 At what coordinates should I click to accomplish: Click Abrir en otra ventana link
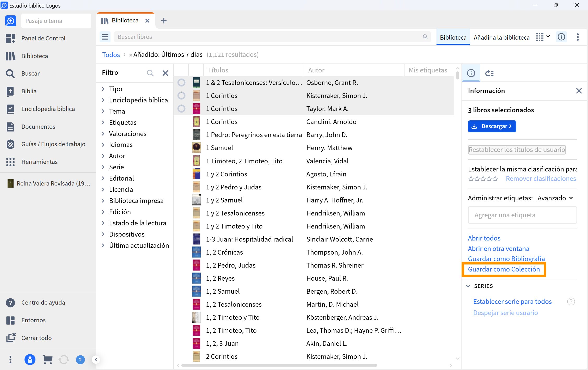tap(498, 249)
